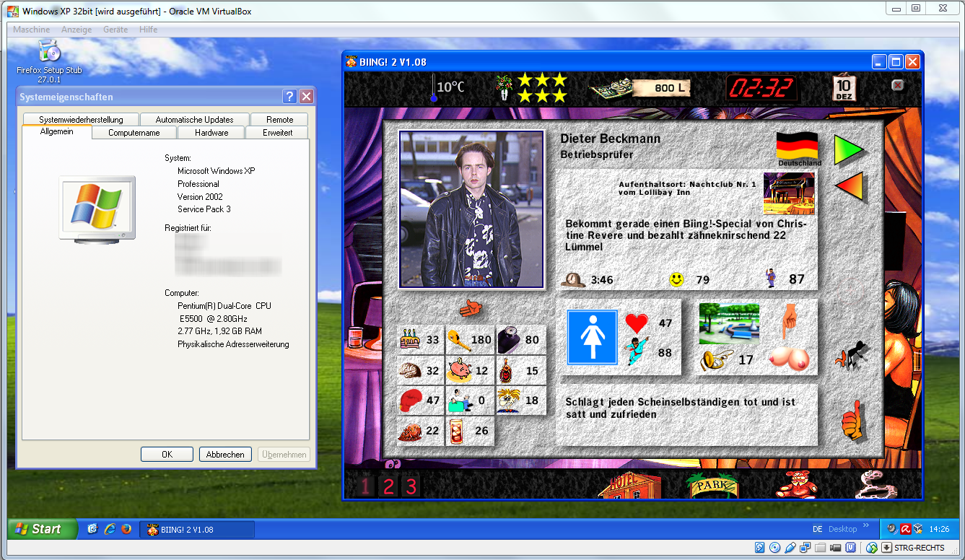This screenshot has height=560, width=965.
Task: Click the green next-person arrow
Action: tap(848, 149)
